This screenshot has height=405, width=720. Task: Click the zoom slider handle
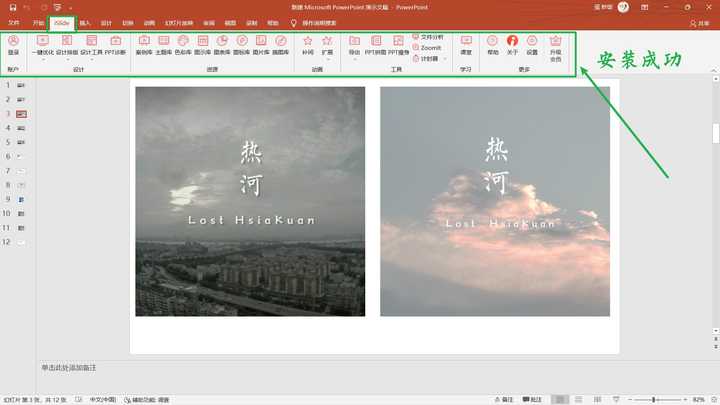[653, 399]
